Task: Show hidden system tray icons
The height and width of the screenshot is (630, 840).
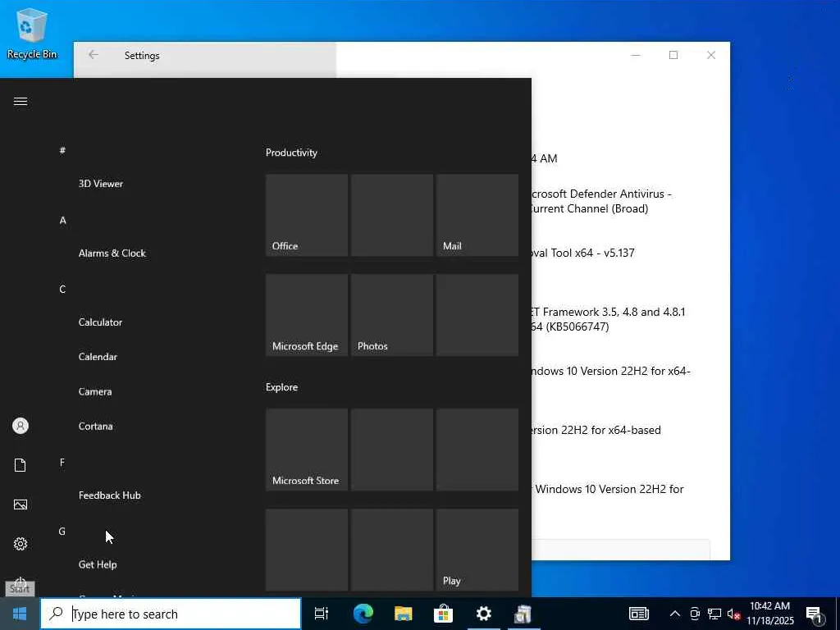Action: (675, 614)
